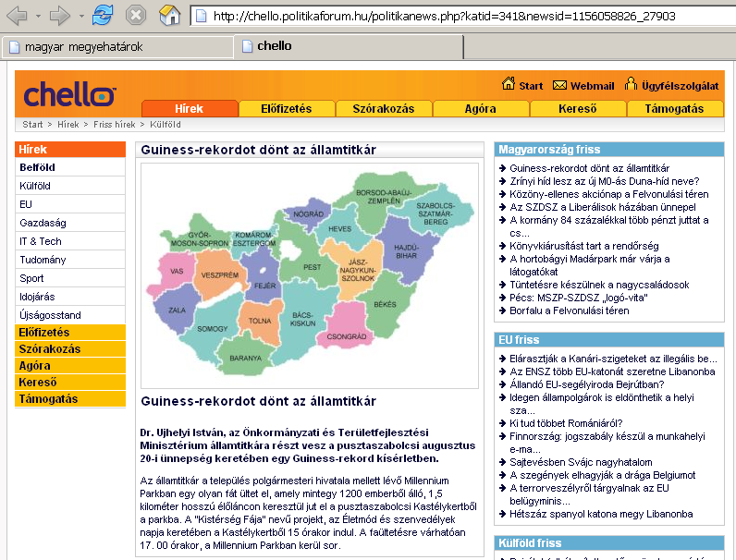Click Kereső in the yellow sidebar
This screenshot has height=560, width=736.
[70, 383]
